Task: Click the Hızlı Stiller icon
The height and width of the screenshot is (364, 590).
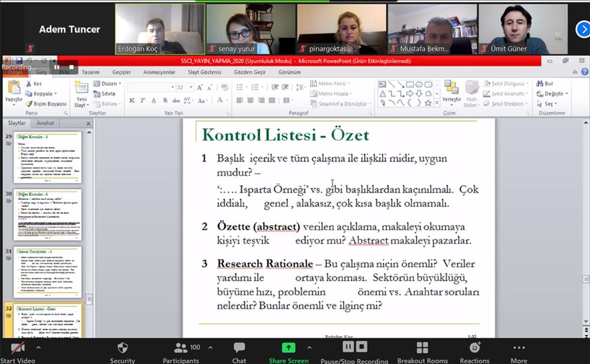Action: [472, 87]
